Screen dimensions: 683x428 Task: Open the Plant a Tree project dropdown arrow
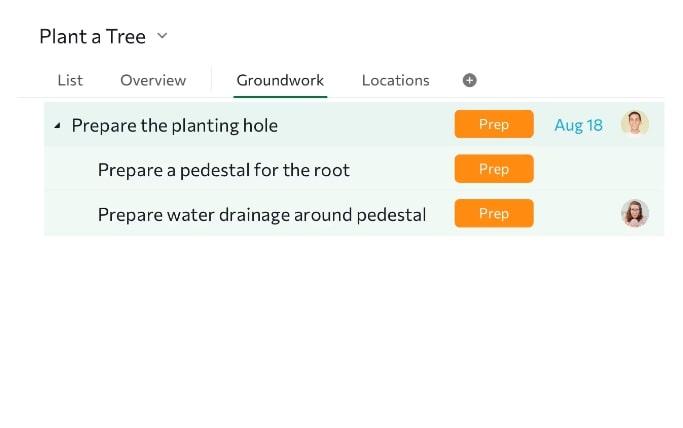(x=162, y=36)
